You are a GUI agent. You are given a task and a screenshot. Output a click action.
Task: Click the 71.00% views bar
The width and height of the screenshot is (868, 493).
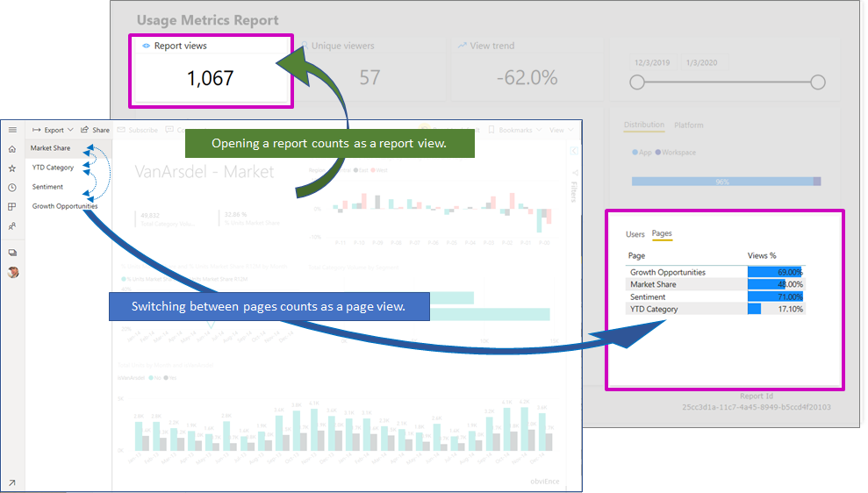[x=775, y=297]
